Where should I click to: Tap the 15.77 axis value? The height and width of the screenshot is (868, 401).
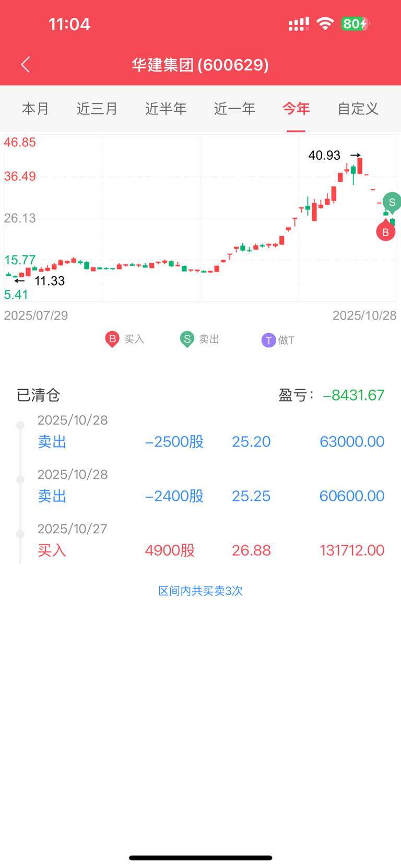pos(20,260)
